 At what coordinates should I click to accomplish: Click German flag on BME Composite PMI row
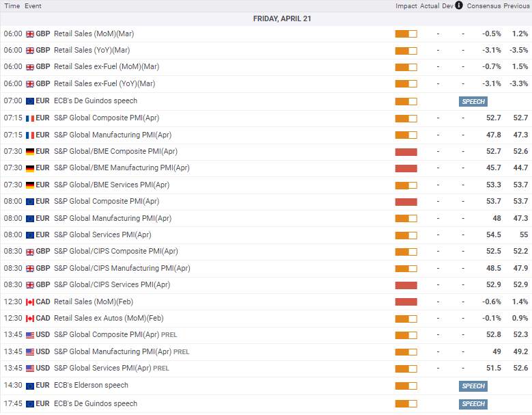coord(30,152)
